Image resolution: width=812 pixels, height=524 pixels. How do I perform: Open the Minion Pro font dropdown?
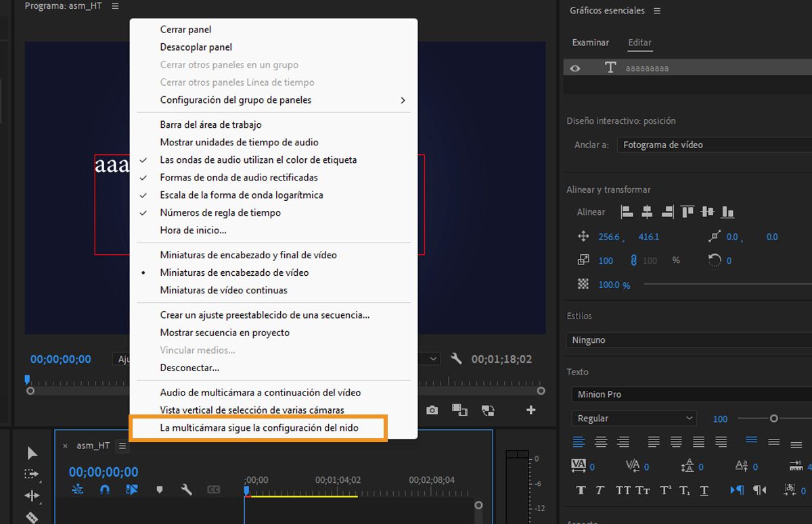point(690,394)
